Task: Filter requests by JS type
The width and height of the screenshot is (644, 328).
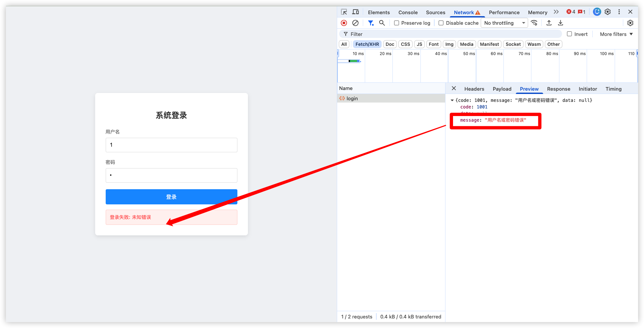Action: pos(419,44)
